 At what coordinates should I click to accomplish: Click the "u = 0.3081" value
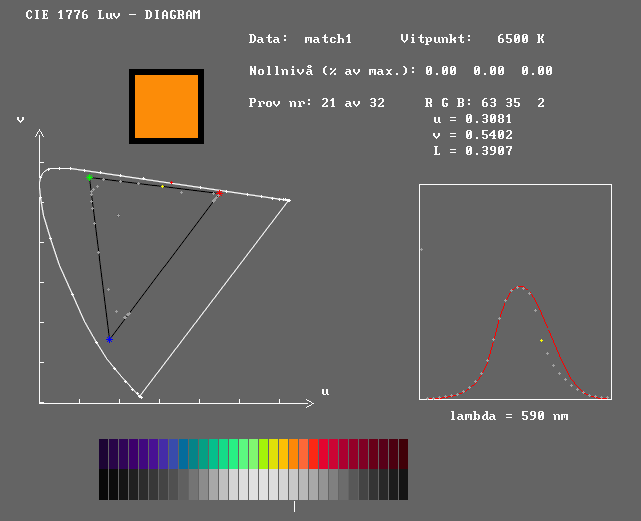point(473,119)
